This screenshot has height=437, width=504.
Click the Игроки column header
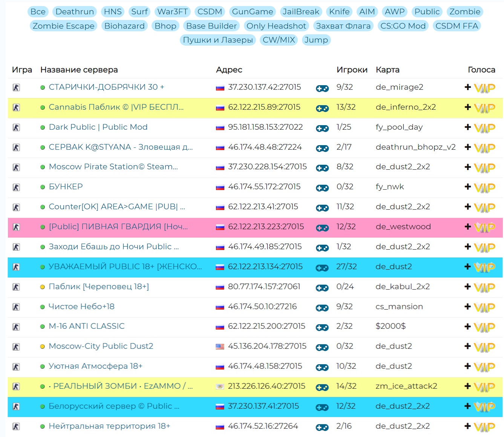tap(352, 70)
